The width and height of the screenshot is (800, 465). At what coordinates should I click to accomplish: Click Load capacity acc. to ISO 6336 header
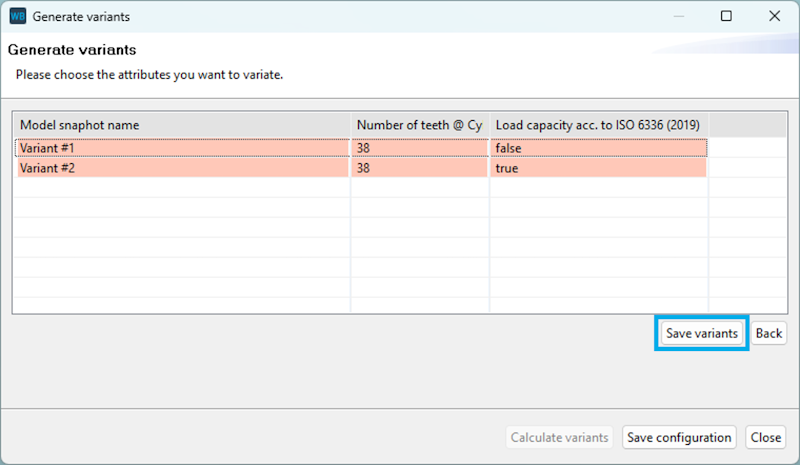tap(599, 125)
